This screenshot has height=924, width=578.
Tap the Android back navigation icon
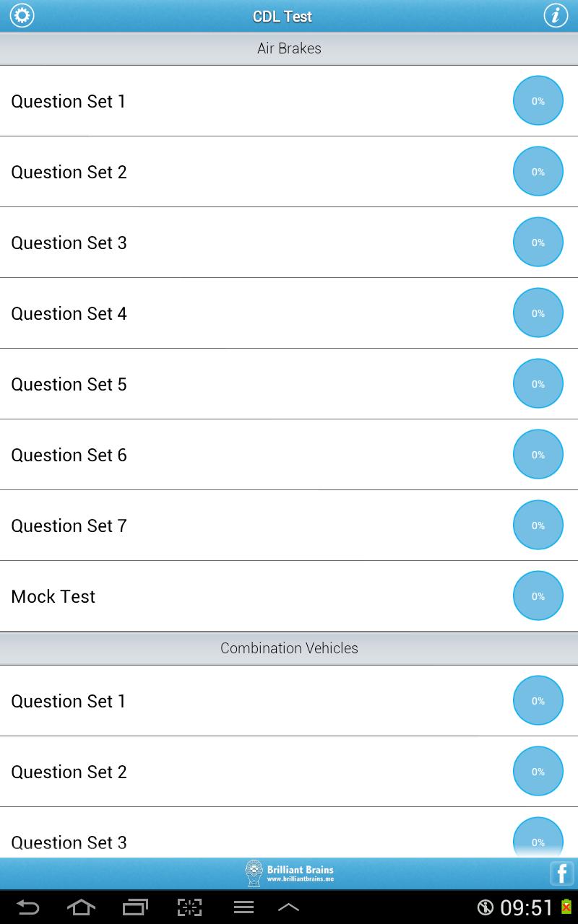point(28,907)
